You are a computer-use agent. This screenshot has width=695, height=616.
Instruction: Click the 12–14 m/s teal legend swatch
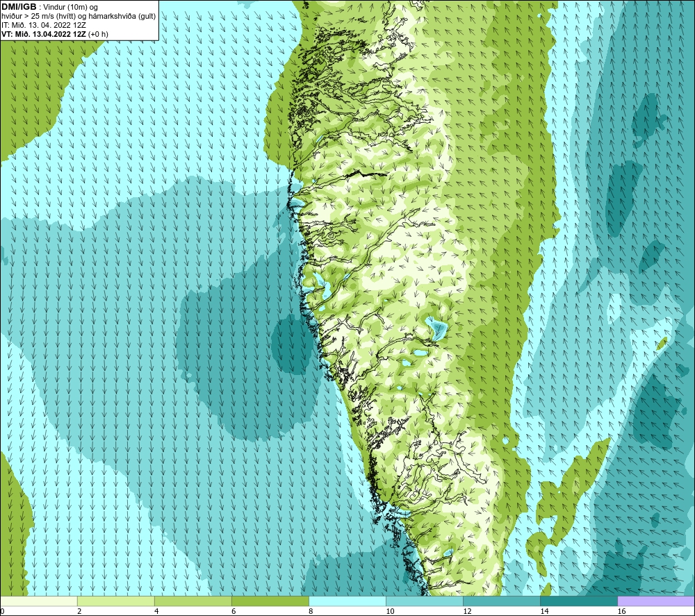[x=501, y=601]
